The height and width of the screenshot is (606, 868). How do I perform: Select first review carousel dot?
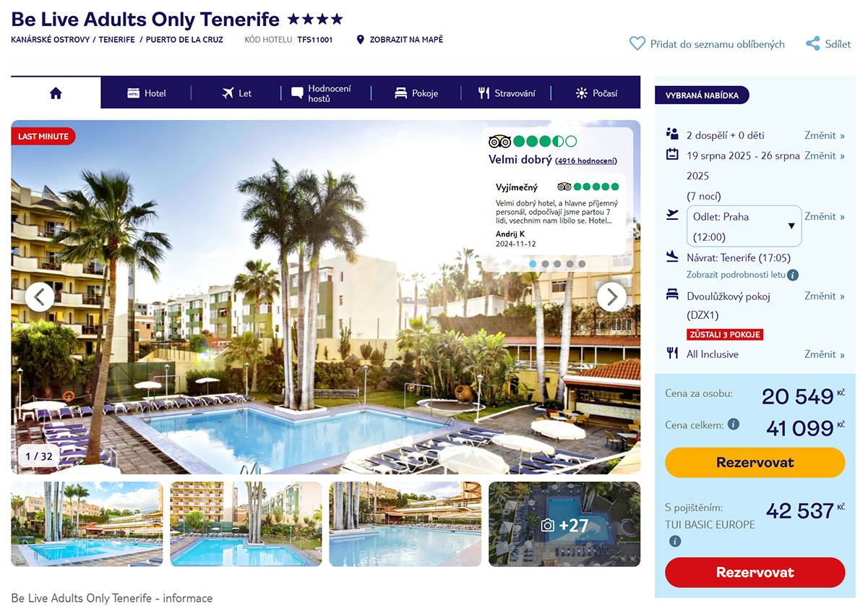click(x=533, y=264)
